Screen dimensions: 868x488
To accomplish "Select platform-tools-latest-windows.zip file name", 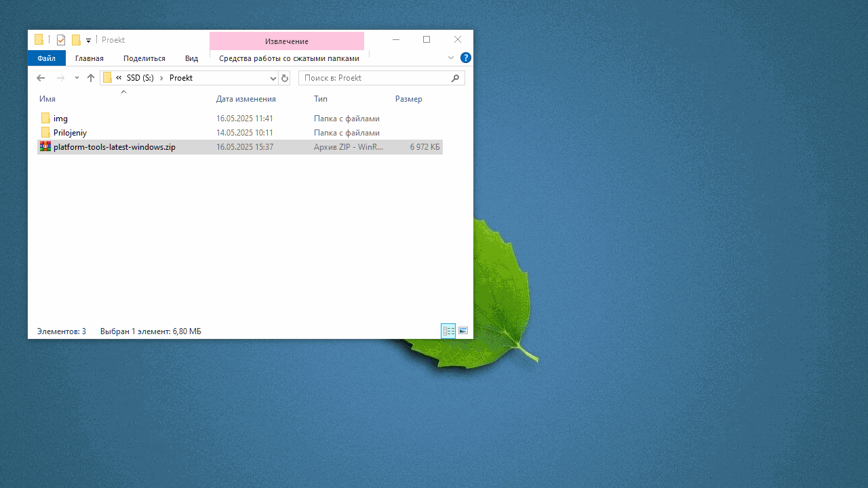I will click(x=115, y=147).
